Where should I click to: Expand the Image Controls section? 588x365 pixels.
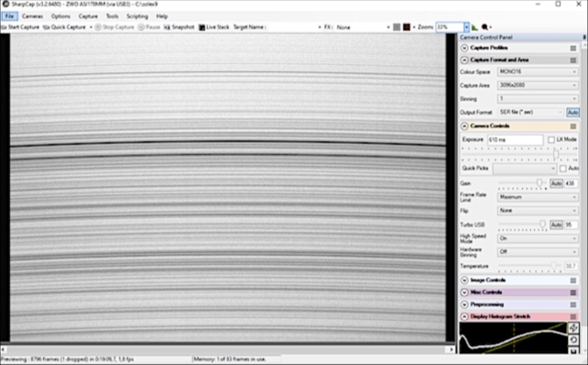464,280
